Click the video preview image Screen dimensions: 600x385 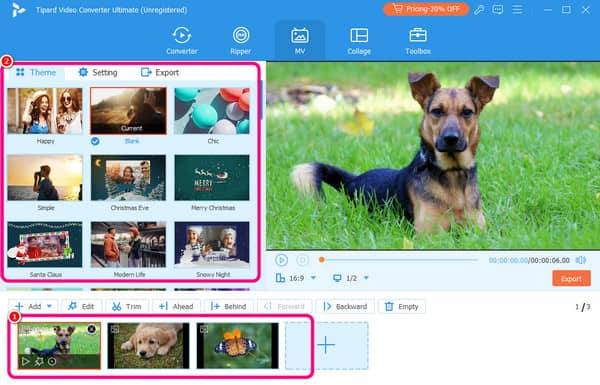click(433, 156)
